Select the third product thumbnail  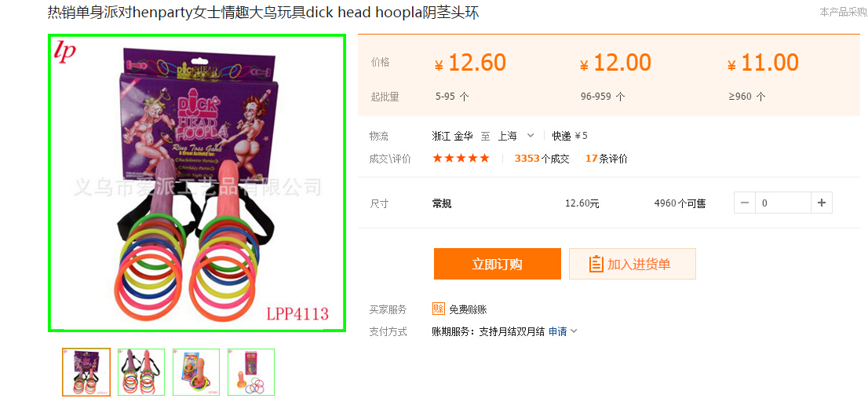(196, 372)
